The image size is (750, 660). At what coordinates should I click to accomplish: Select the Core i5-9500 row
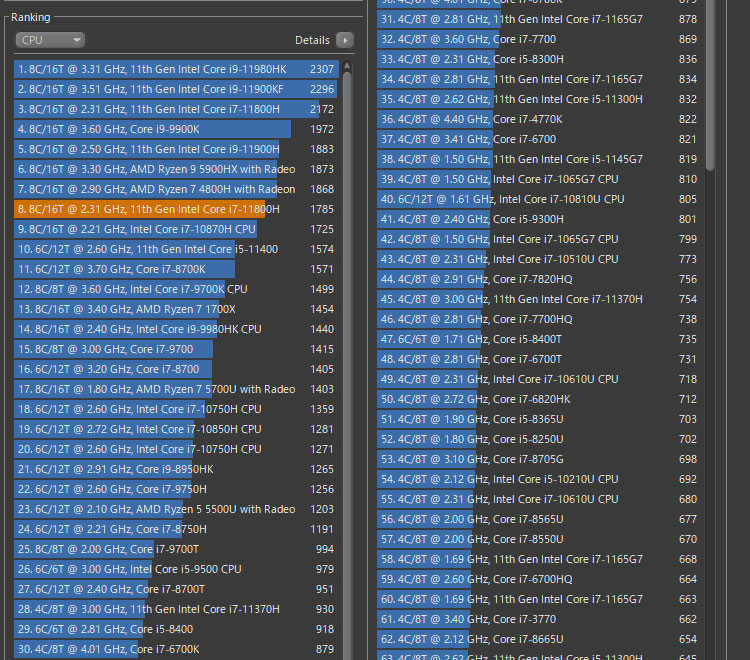coord(176,570)
